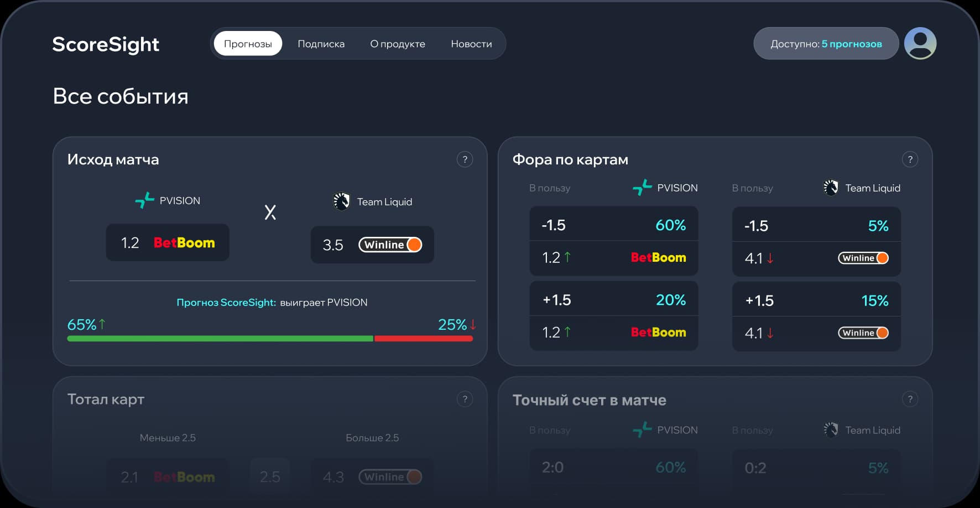Select the О продукте tab
The width and height of the screenshot is (980, 508).
398,43
